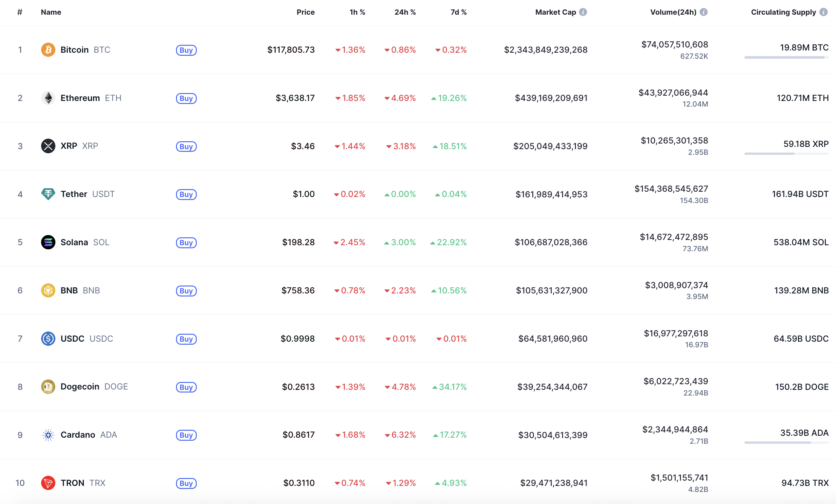Sort by the 24h % column header
The width and height of the screenshot is (836, 504).
click(x=405, y=12)
